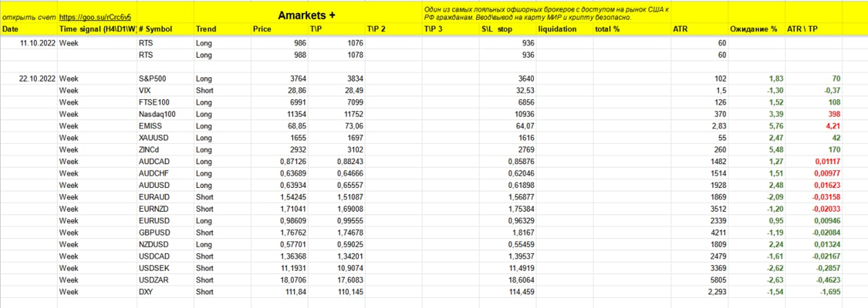This screenshot has height=308, width=868.
Task: Click the Nasdaq100 red value 398
Action: point(833,114)
